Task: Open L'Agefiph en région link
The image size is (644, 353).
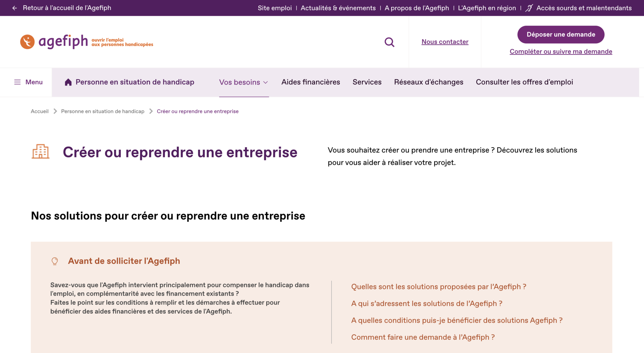Action: (487, 8)
